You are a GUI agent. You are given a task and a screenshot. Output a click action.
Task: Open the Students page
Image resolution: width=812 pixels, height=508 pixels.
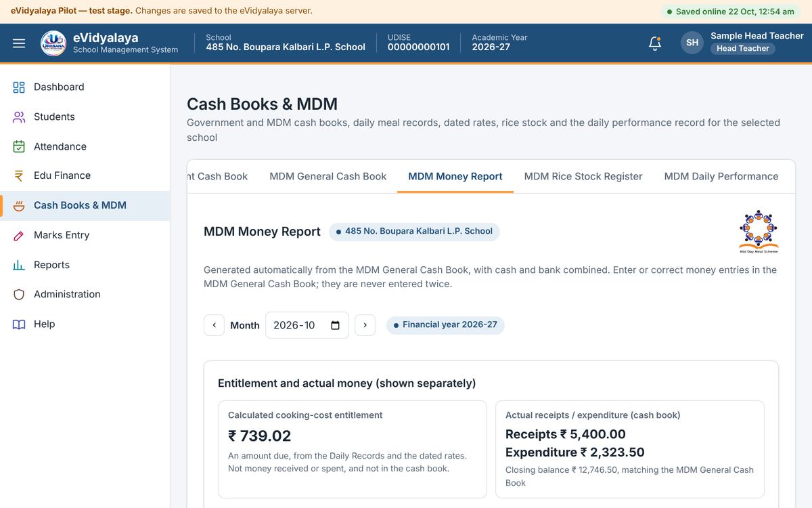(x=85, y=117)
